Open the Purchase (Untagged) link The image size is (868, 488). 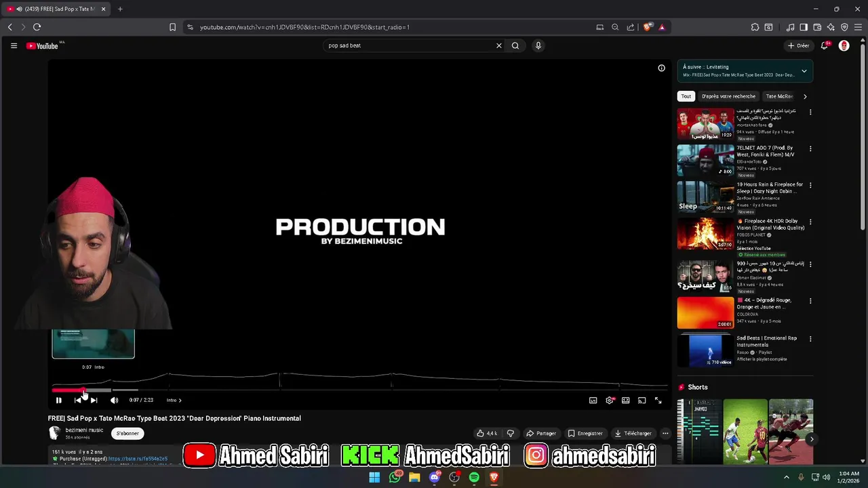[x=138, y=459]
